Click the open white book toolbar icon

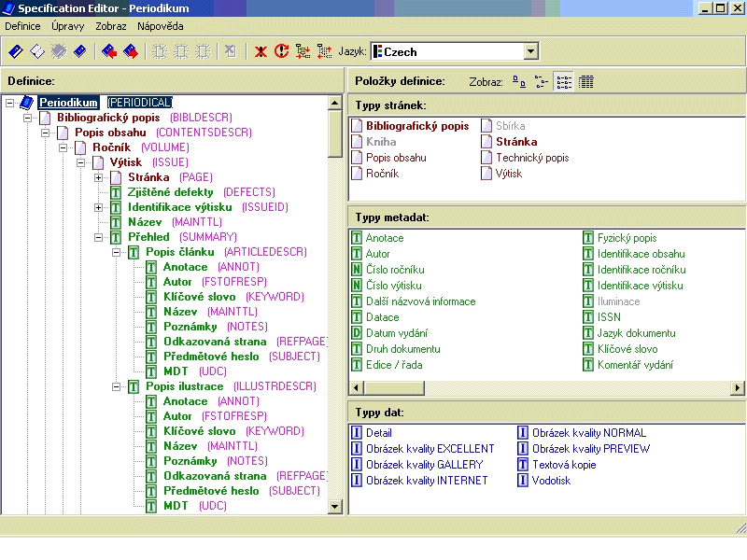coord(37,51)
